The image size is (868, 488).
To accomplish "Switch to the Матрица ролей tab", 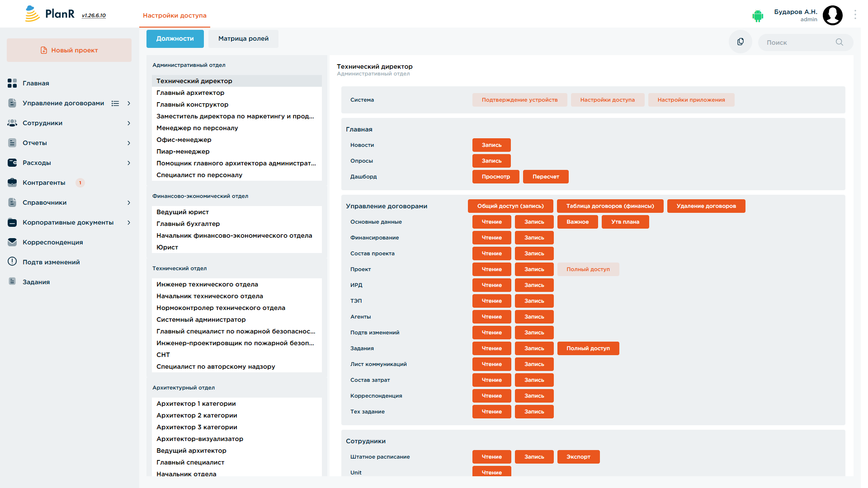I will point(243,39).
